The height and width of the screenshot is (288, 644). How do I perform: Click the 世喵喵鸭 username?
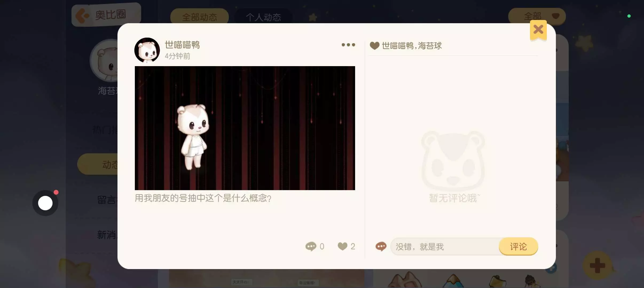tap(182, 45)
